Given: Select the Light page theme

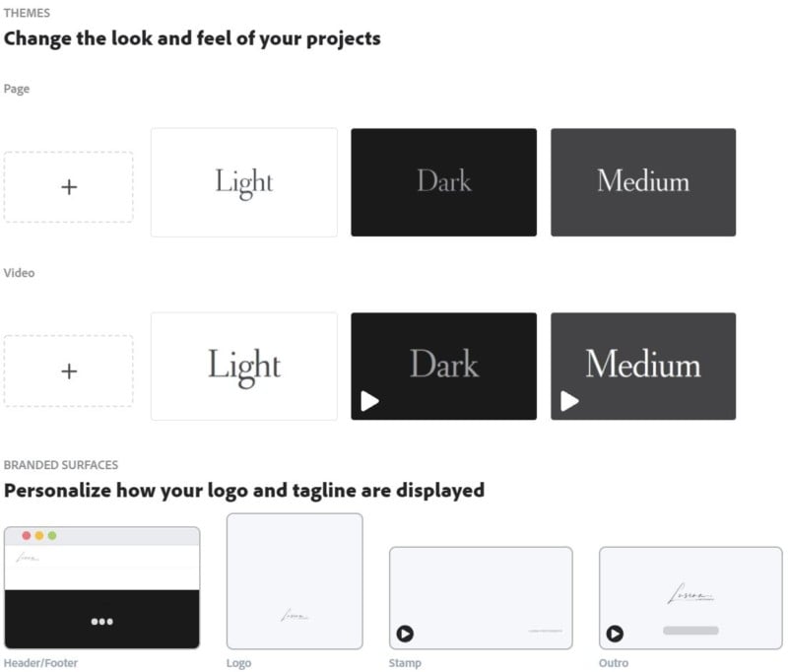Looking at the screenshot, I should (x=243, y=182).
